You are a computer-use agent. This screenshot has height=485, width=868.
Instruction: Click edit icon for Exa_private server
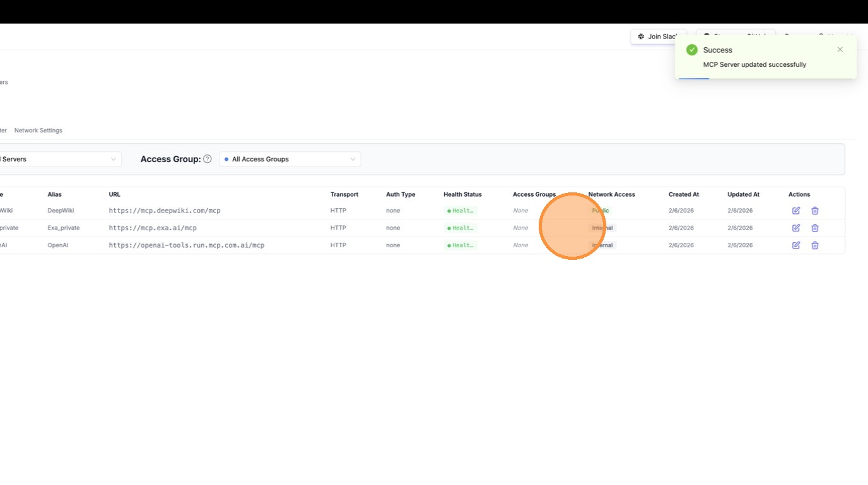click(795, 228)
